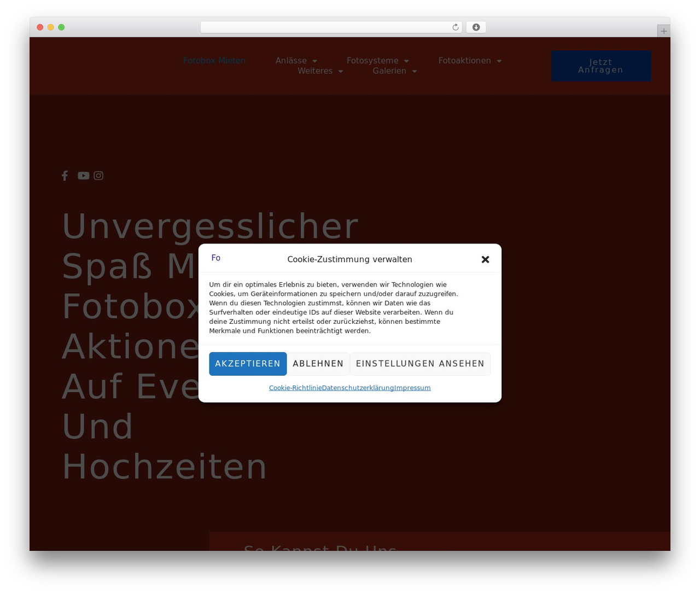The height and width of the screenshot is (593, 700).
Task: Open the Facebook social icon
Action: [x=65, y=176]
